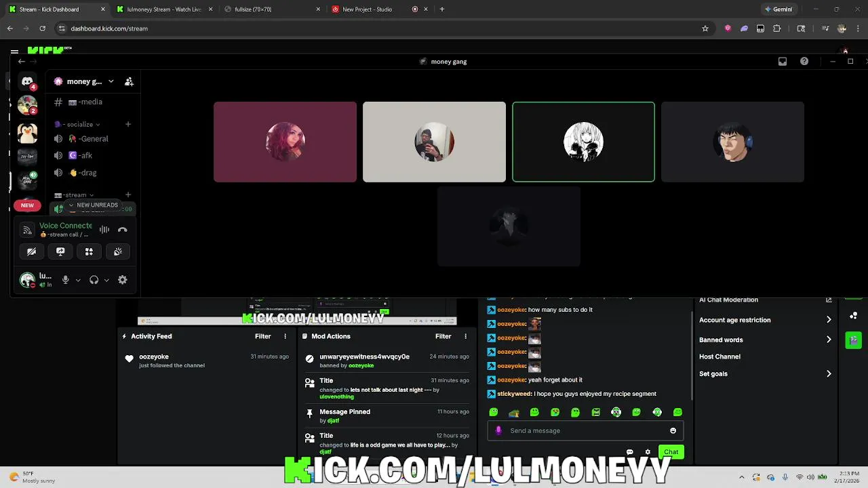Screen dimensions: 868x488
Task: Bookmark this page with star icon
Action: pos(705,28)
